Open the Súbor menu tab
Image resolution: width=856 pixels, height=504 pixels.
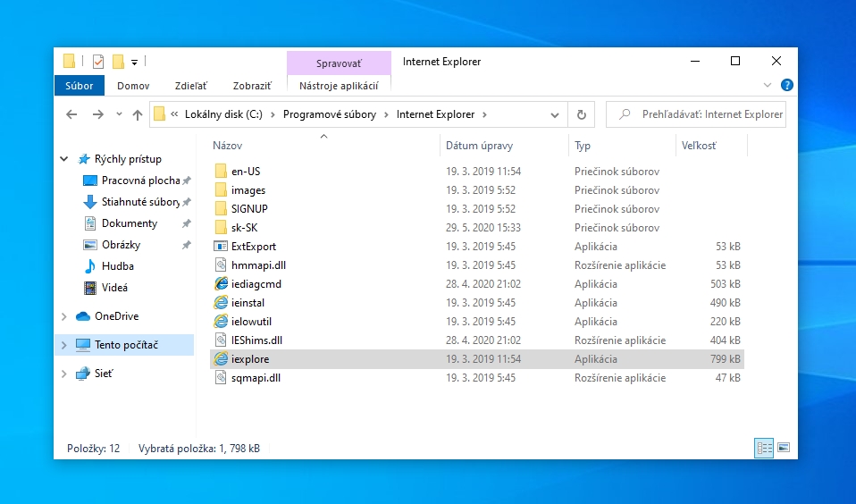point(80,86)
